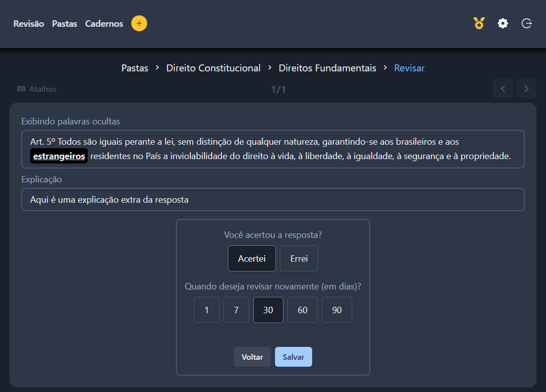
Task: Click the Quando deseja revisar novamente label
Action: (x=273, y=286)
